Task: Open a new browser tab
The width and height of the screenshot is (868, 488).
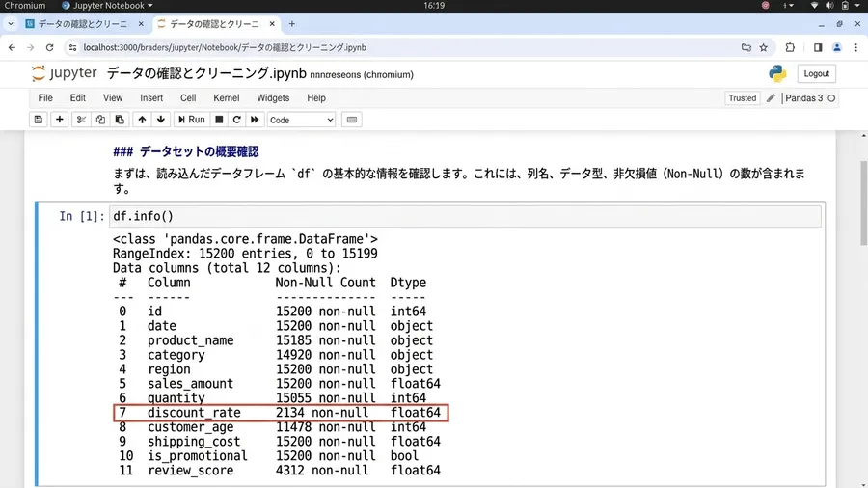Action: pos(291,24)
